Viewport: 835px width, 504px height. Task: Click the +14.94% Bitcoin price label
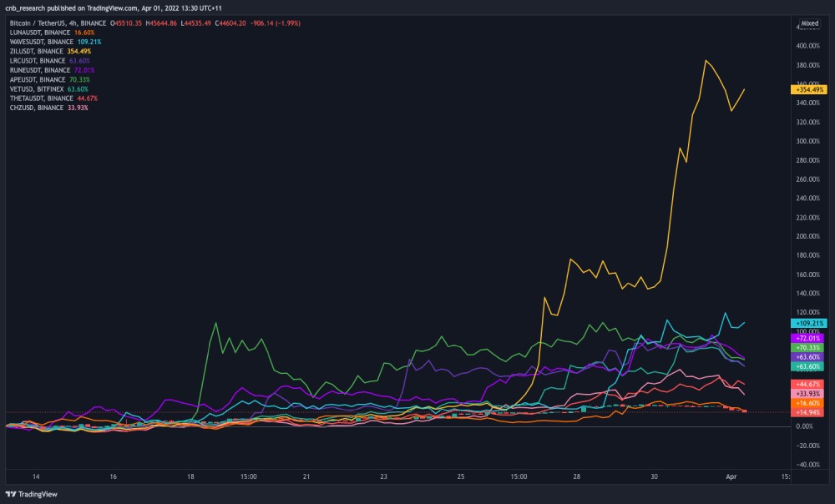point(808,412)
